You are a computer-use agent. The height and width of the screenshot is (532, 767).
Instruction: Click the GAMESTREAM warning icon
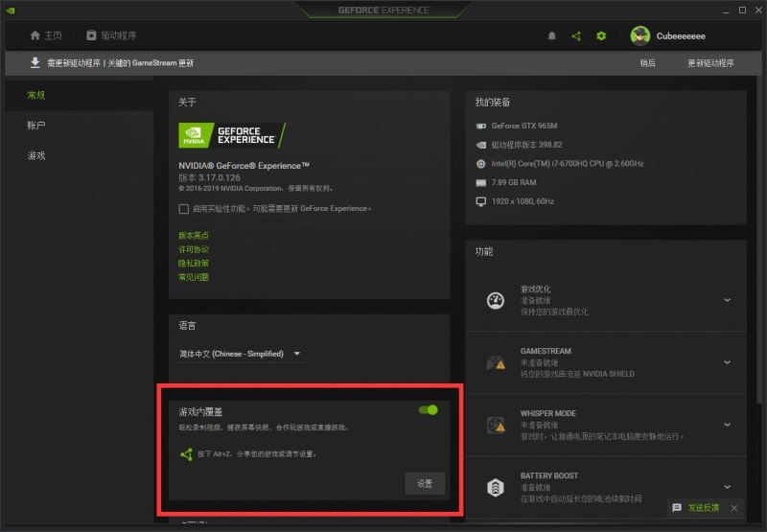pos(496,363)
